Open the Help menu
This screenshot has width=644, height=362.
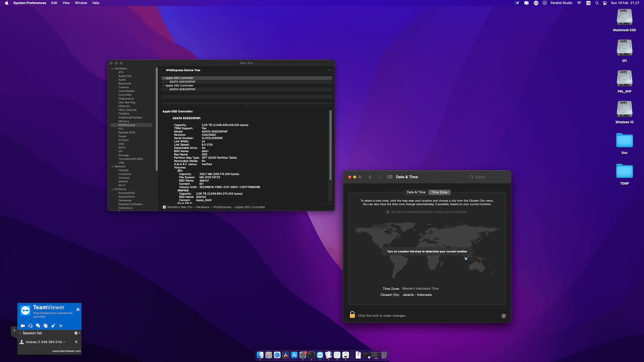coord(96,3)
